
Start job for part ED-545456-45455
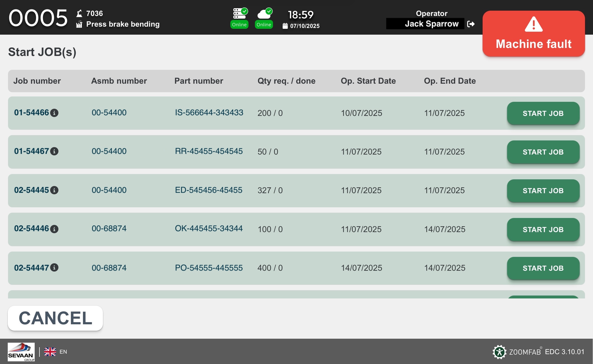tap(543, 191)
